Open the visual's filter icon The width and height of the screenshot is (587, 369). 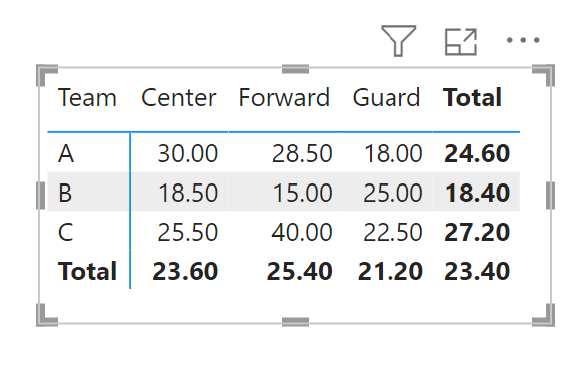click(398, 41)
